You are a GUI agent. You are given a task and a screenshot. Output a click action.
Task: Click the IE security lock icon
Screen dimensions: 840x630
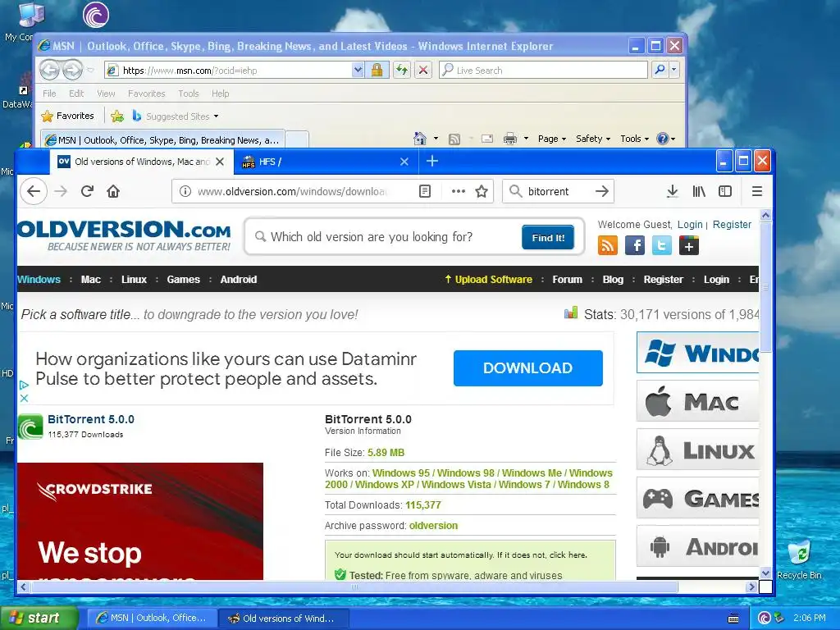[377, 70]
